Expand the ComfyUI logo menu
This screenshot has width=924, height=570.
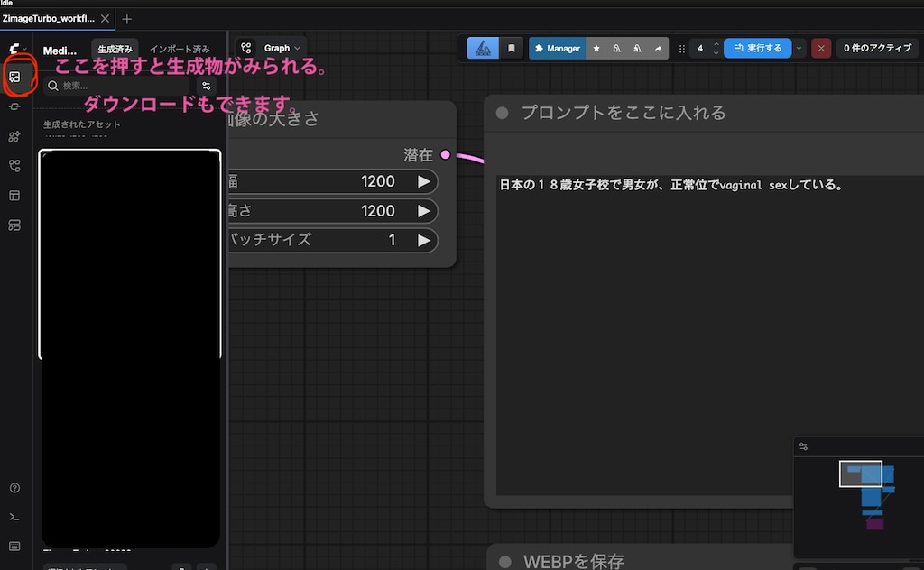[17, 48]
